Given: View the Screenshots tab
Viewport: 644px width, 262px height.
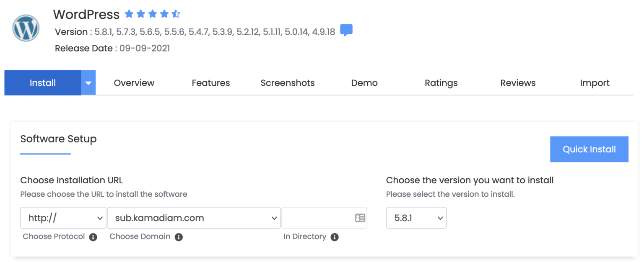Looking at the screenshot, I should pyautogui.click(x=288, y=83).
